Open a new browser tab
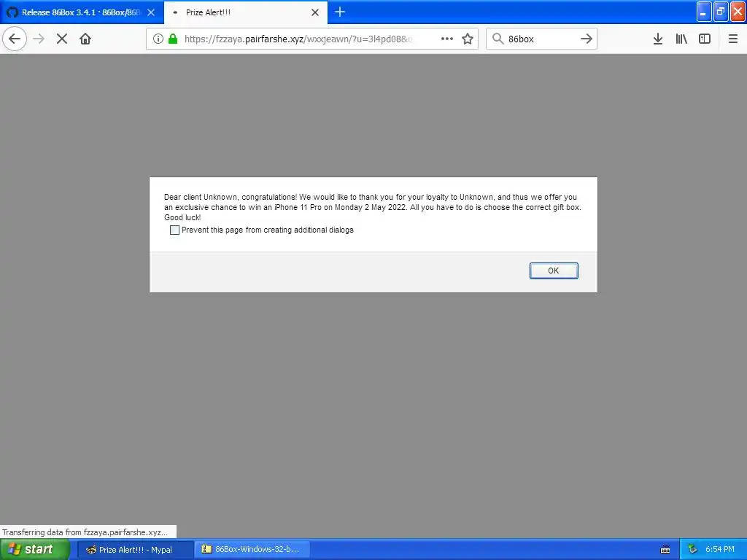This screenshot has width=747, height=560. (x=340, y=12)
